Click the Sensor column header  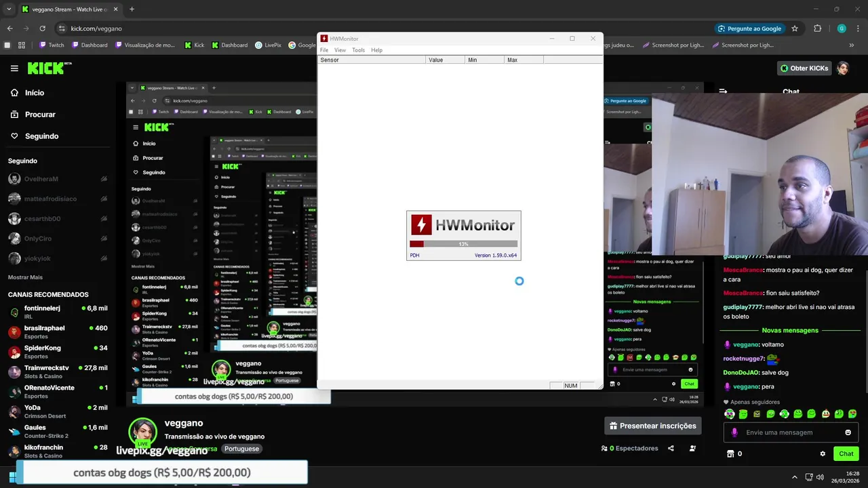[372, 60]
